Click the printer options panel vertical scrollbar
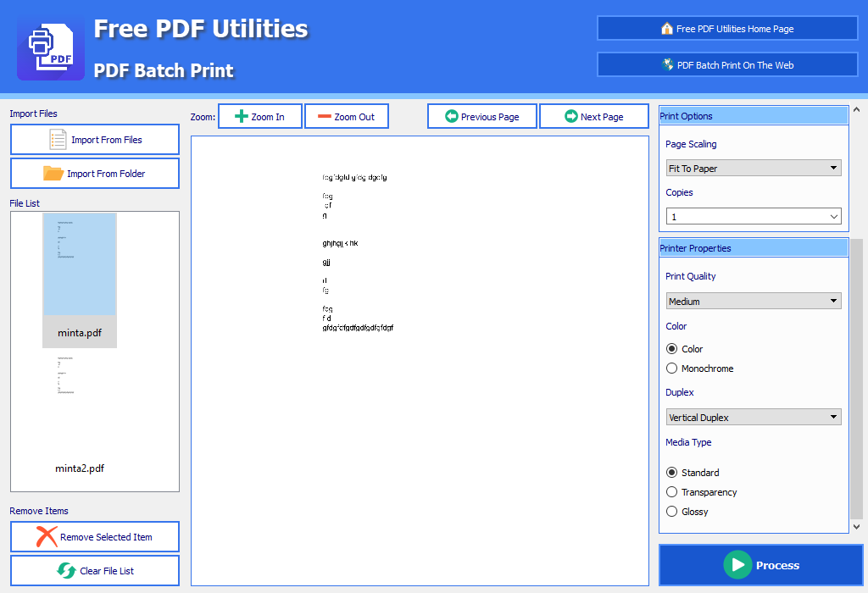 click(x=856, y=381)
